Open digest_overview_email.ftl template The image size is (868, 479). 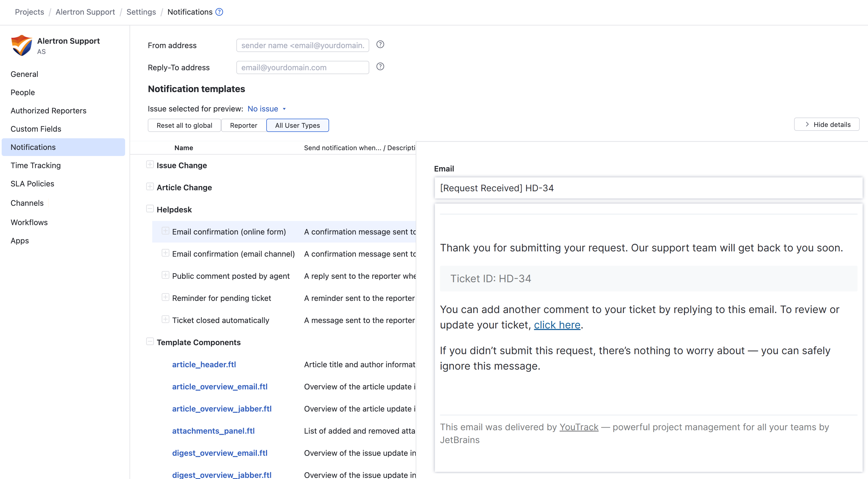(220, 453)
